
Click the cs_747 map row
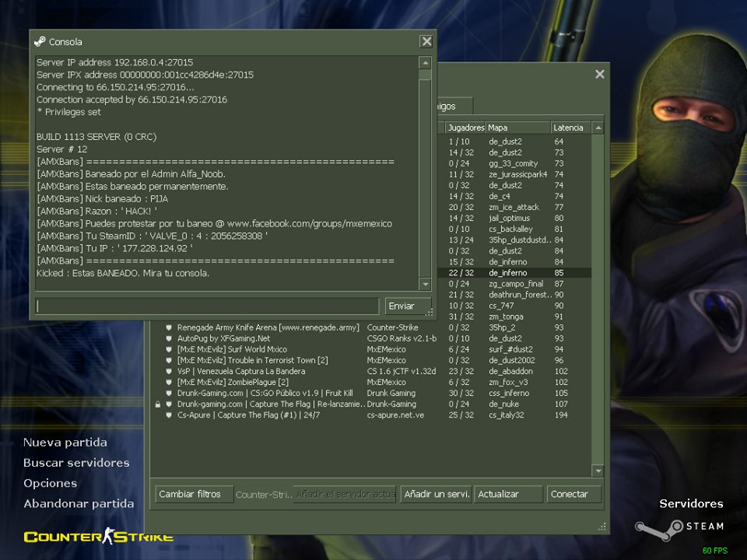[514, 306]
